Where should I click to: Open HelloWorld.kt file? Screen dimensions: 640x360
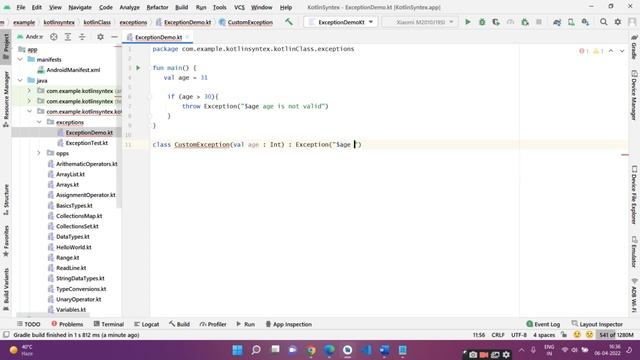click(x=73, y=247)
